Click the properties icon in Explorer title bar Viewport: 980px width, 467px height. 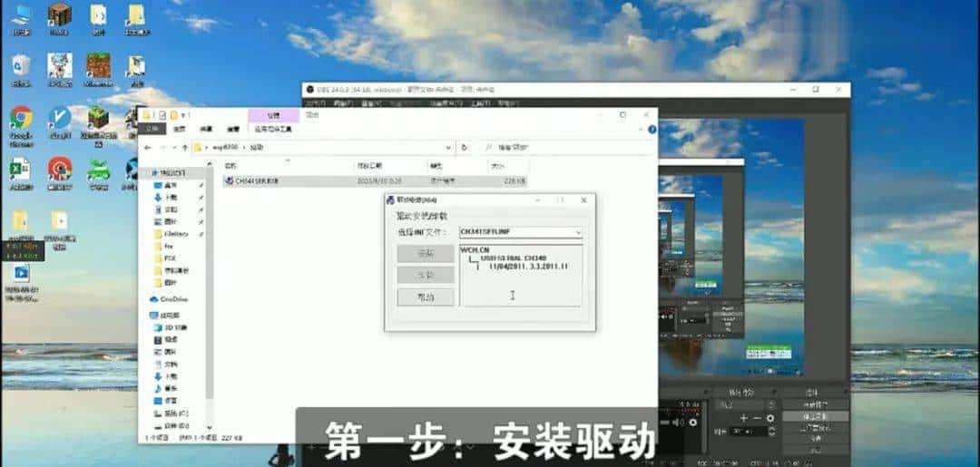162,115
